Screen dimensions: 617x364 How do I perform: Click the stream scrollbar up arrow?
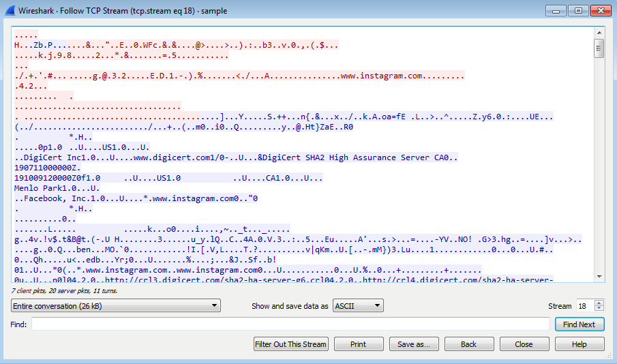pos(599,33)
